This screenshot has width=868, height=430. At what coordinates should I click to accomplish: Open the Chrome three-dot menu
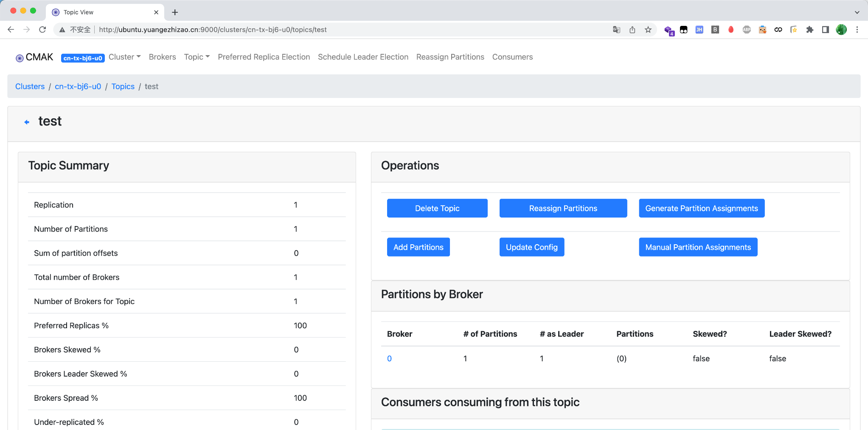coord(857,30)
